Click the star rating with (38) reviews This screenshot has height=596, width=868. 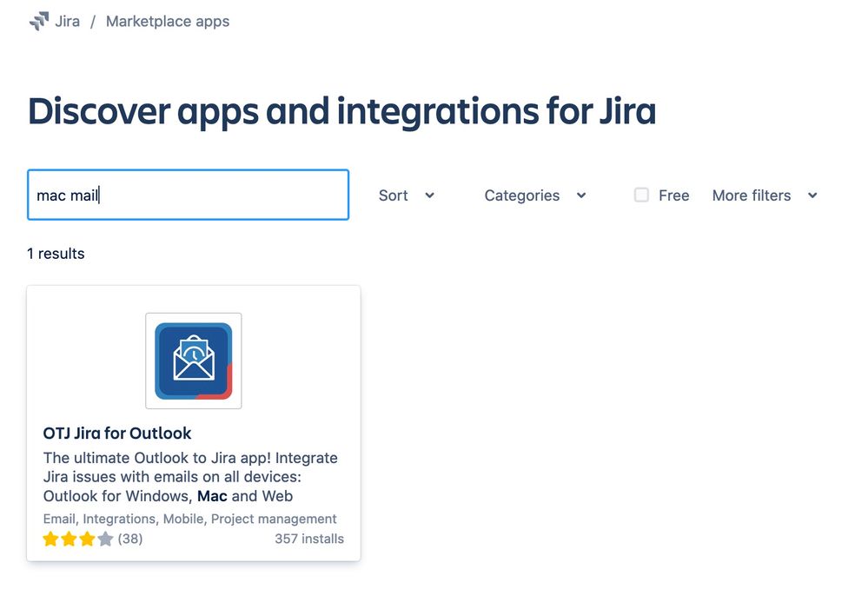(x=93, y=539)
